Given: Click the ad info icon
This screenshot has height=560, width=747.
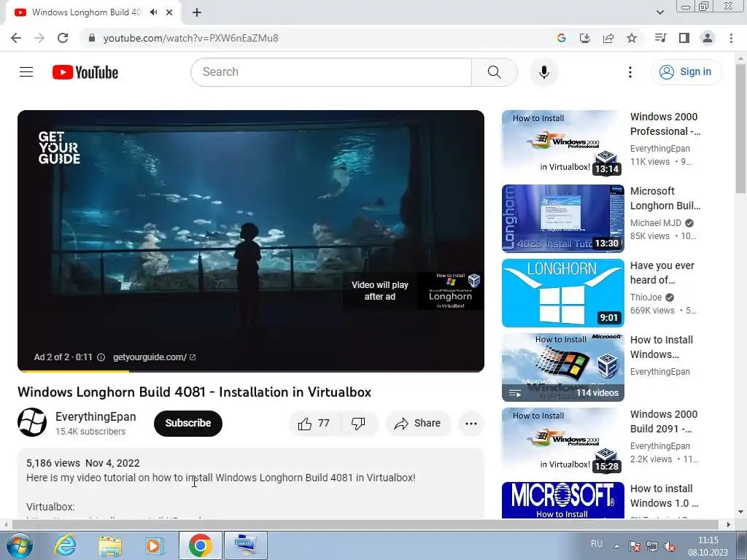Looking at the screenshot, I should click(x=101, y=357).
